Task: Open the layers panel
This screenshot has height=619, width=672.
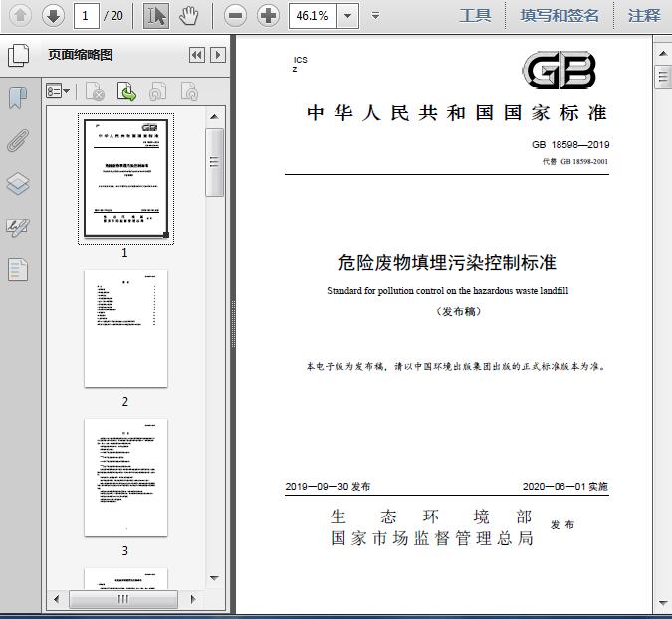Action: pyautogui.click(x=18, y=184)
